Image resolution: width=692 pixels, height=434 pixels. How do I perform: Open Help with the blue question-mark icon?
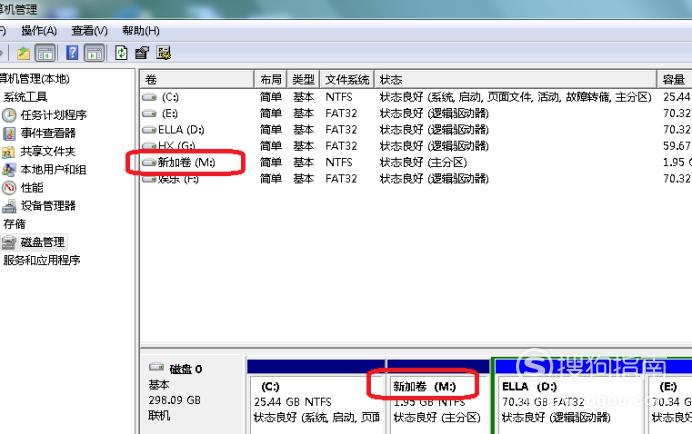tap(72, 53)
